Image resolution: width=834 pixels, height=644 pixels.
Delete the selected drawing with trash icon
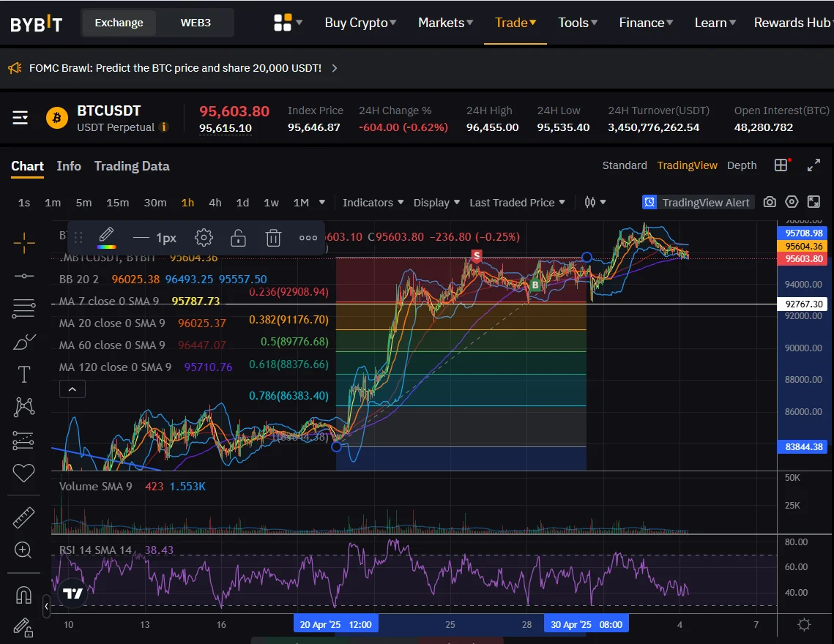(x=273, y=238)
